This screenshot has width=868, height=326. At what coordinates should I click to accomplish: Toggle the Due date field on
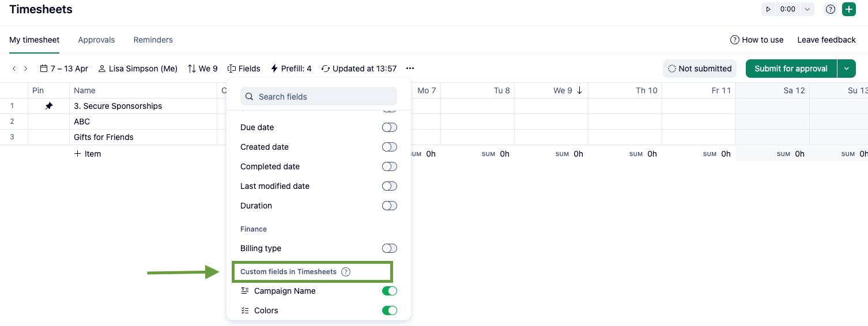coord(390,127)
